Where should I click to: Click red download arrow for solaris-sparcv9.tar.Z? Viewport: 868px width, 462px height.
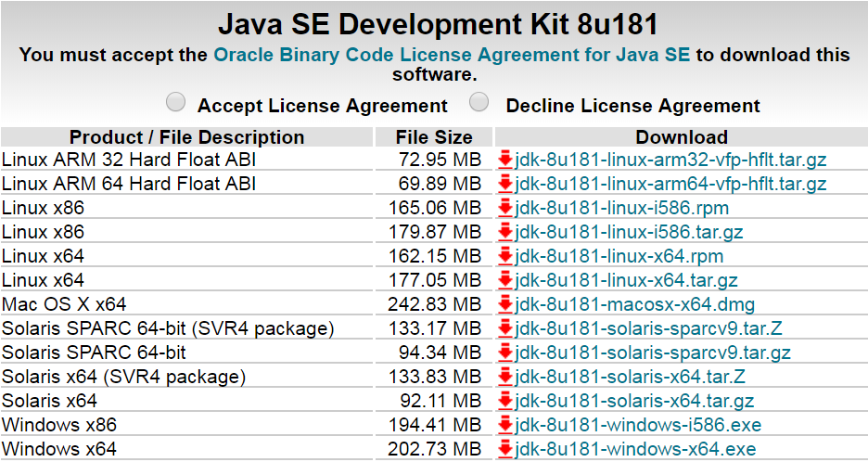pos(504,328)
